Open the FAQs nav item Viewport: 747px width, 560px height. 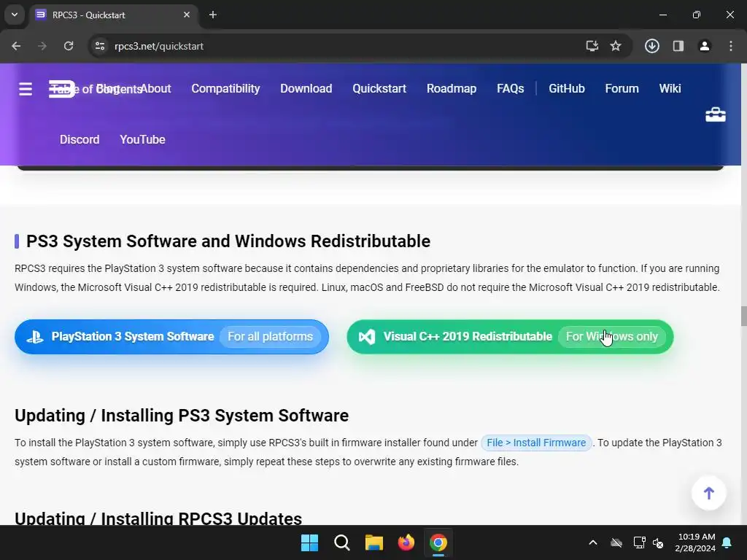point(510,88)
